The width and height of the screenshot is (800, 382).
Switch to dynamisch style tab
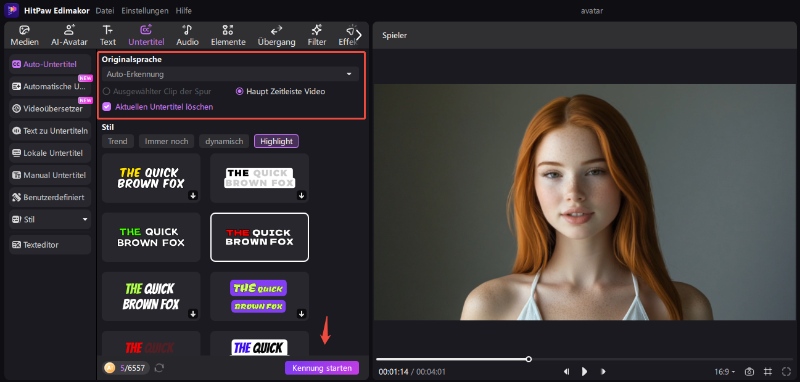pos(224,141)
